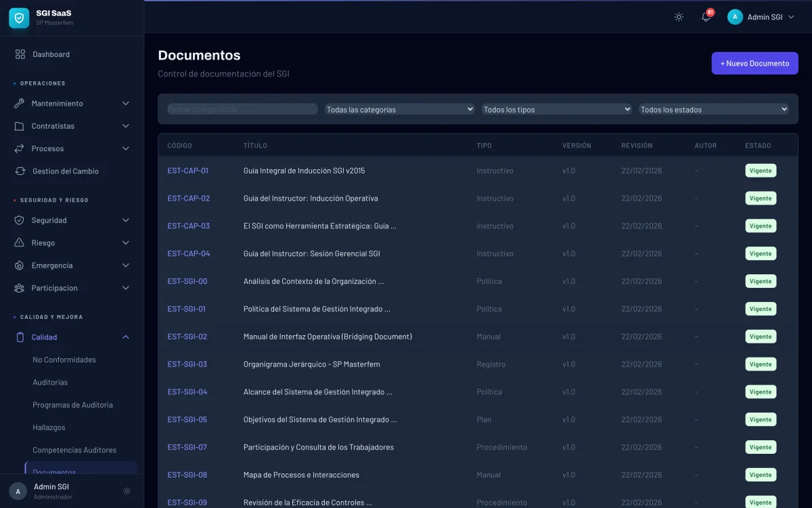Screen dimensions: 812x508
Task: Click the Dashboard grid icon
Action: [x=19, y=54]
